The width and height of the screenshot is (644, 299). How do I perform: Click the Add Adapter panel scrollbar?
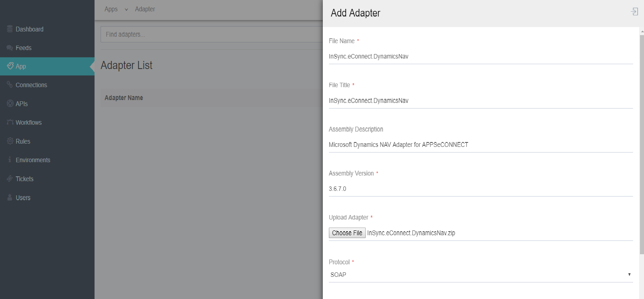point(642,144)
